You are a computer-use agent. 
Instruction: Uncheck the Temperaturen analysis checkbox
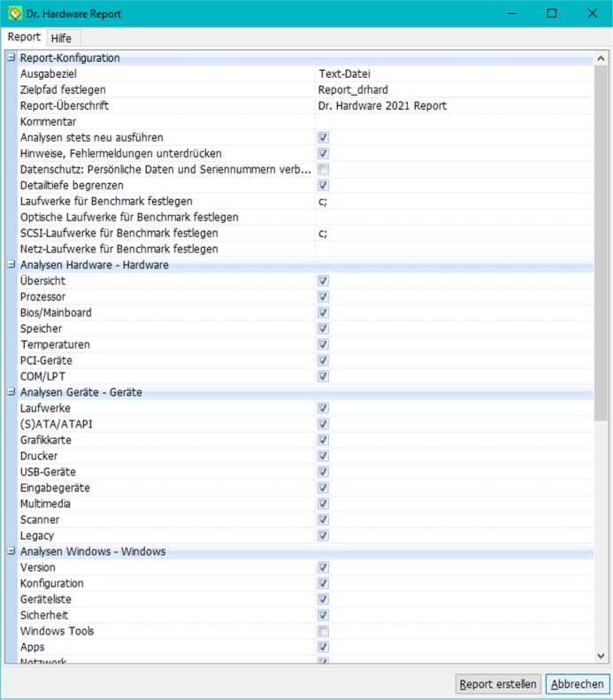pos(324,345)
